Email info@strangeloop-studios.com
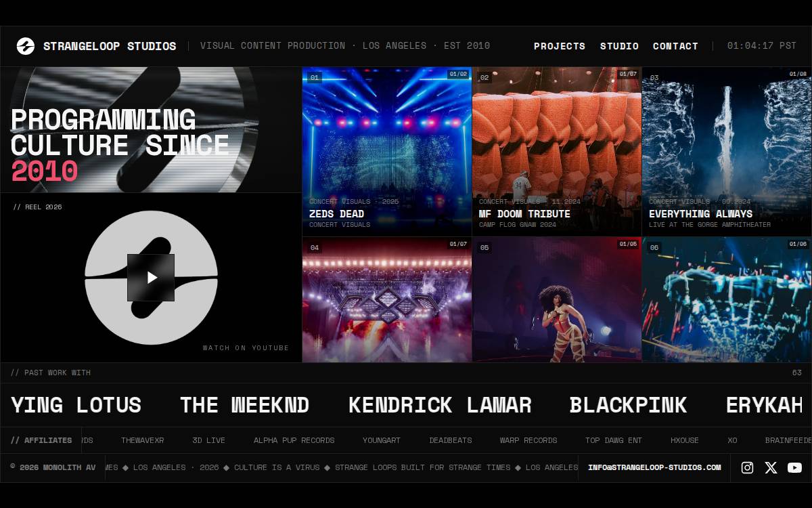The height and width of the screenshot is (508, 812). (654, 467)
